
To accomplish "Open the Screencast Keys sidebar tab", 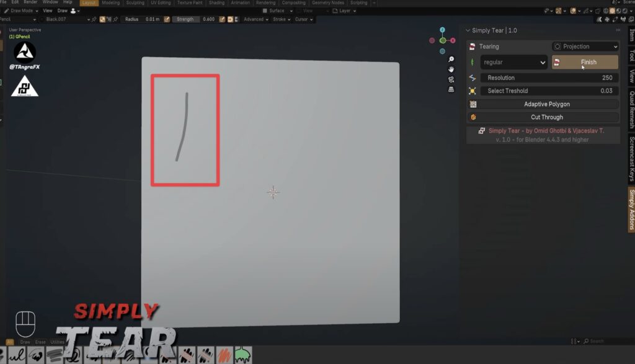I will coord(631,158).
